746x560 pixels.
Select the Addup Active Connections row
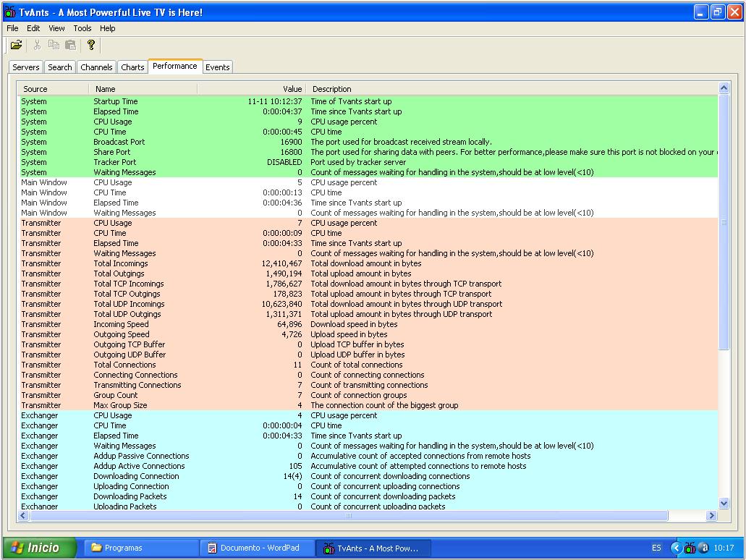tap(368, 466)
